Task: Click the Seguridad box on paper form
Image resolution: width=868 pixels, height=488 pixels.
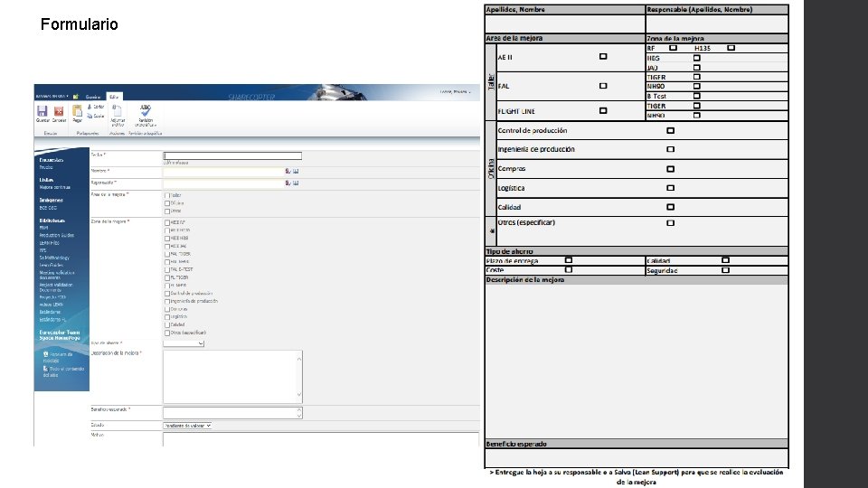Action: click(725, 270)
